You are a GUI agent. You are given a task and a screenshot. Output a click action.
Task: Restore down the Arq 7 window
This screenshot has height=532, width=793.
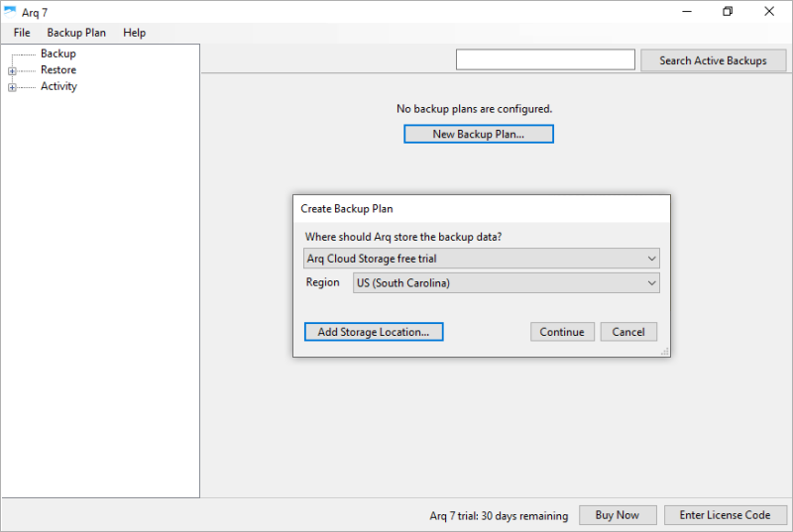(x=728, y=11)
